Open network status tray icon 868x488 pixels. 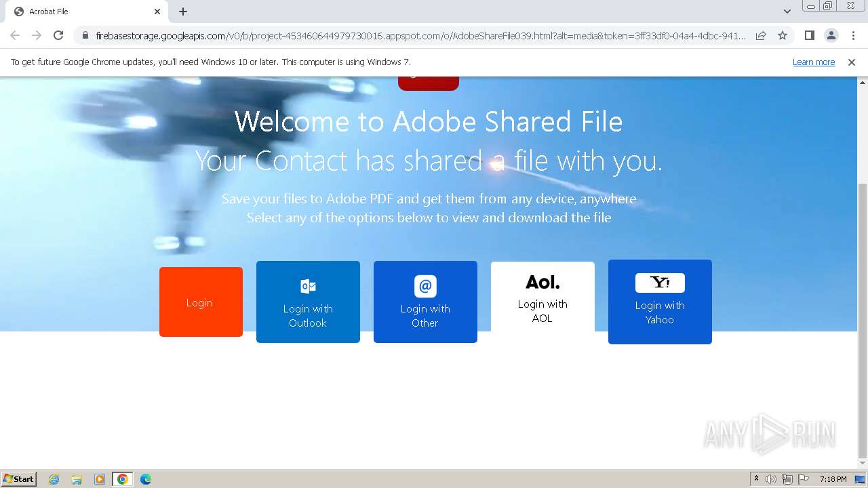(787, 479)
